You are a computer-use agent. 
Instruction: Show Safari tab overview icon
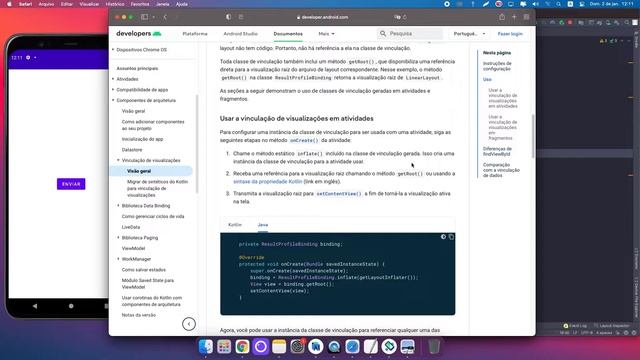[x=527, y=17]
